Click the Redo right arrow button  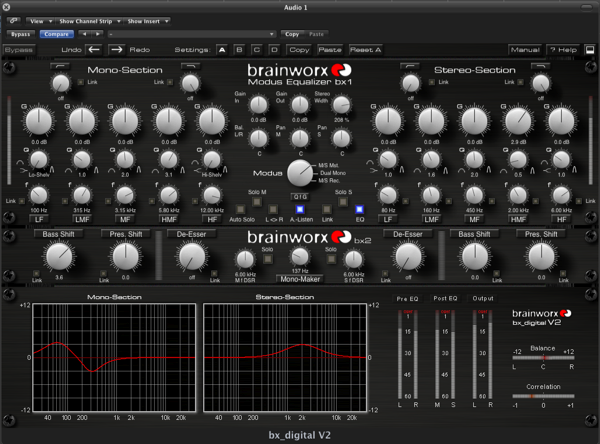pyautogui.click(x=118, y=48)
